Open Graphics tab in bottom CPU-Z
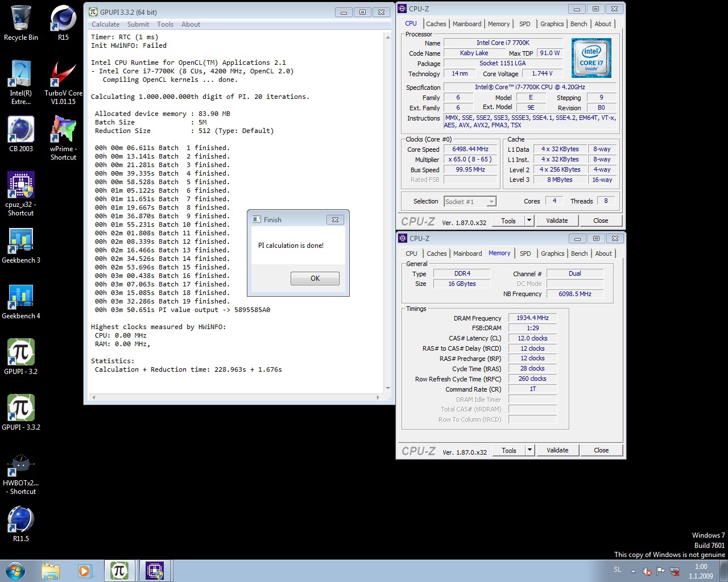The height and width of the screenshot is (582, 728). coord(553,253)
